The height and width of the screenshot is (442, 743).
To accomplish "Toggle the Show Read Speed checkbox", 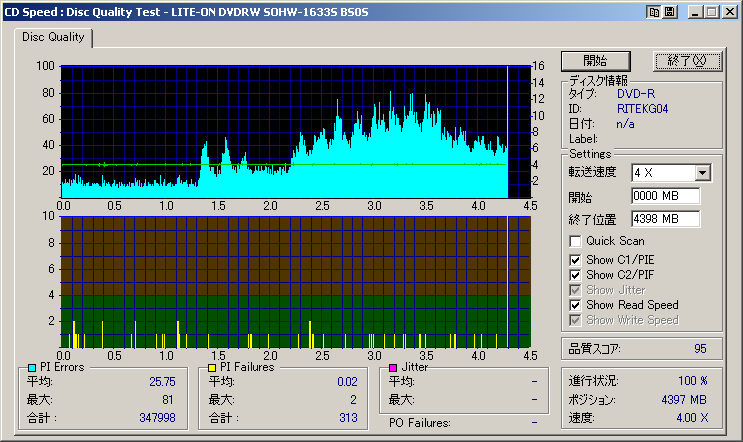I will (x=575, y=305).
